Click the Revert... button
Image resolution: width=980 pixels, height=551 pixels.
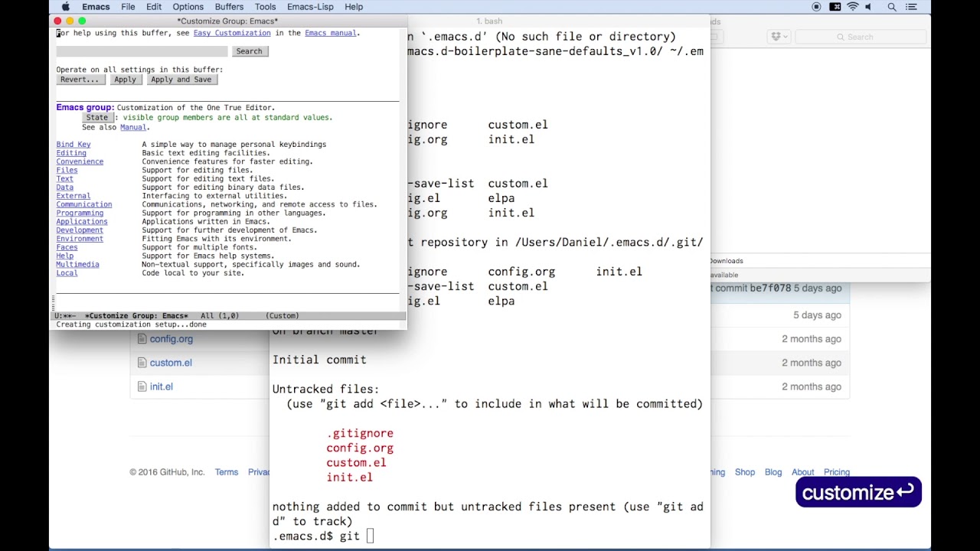click(80, 80)
